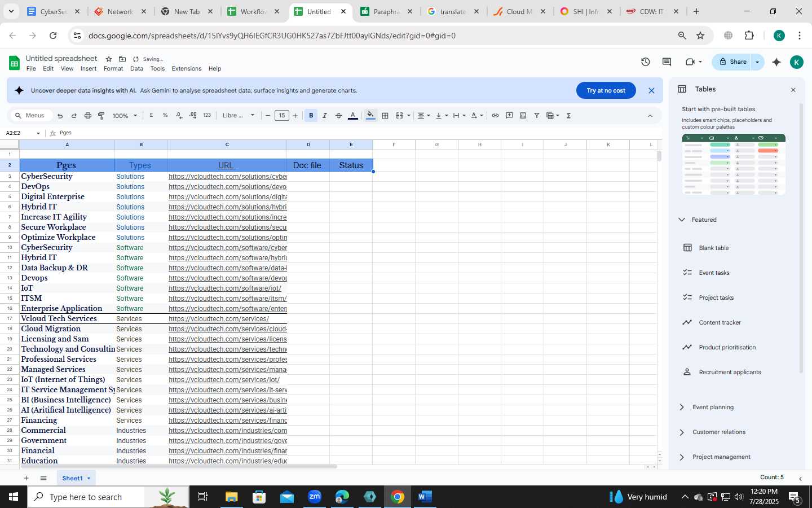Select the Paint format tool
Viewport: 812px width, 508px height.
pyautogui.click(x=101, y=116)
